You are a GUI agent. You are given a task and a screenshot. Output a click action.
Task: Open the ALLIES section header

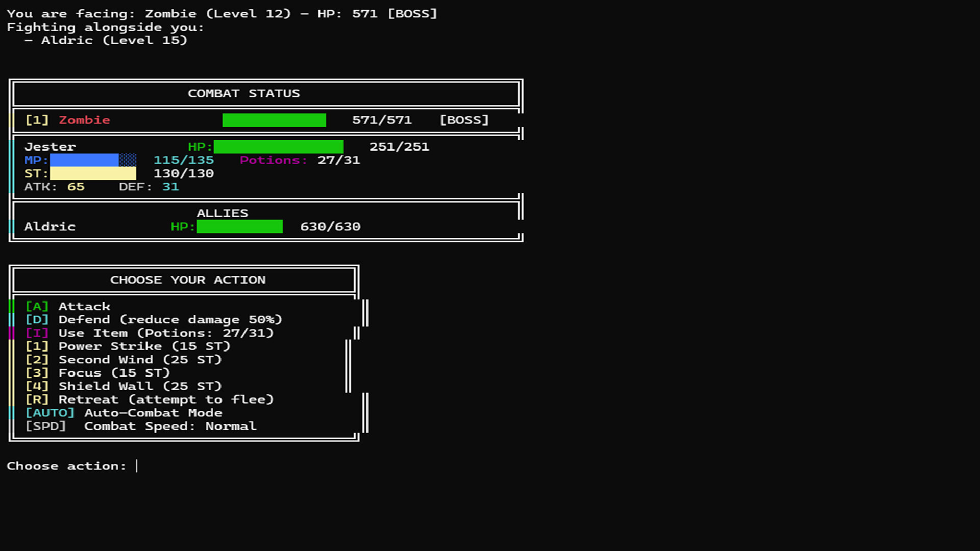(223, 213)
